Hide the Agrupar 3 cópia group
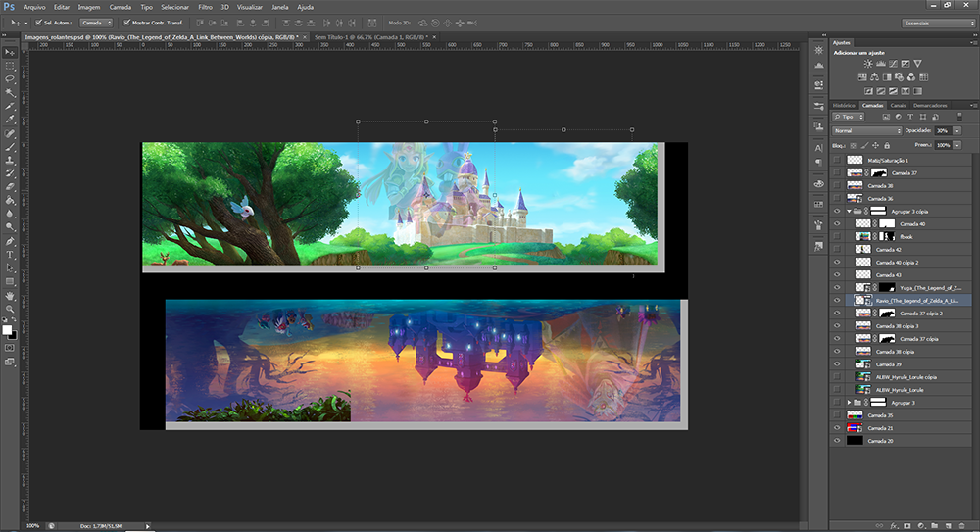 pos(837,212)
